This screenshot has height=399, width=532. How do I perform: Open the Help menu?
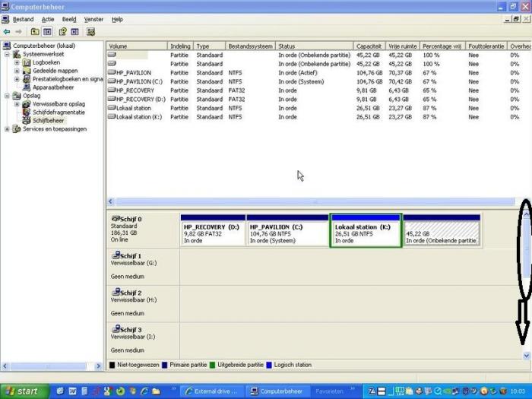[117, 19]
